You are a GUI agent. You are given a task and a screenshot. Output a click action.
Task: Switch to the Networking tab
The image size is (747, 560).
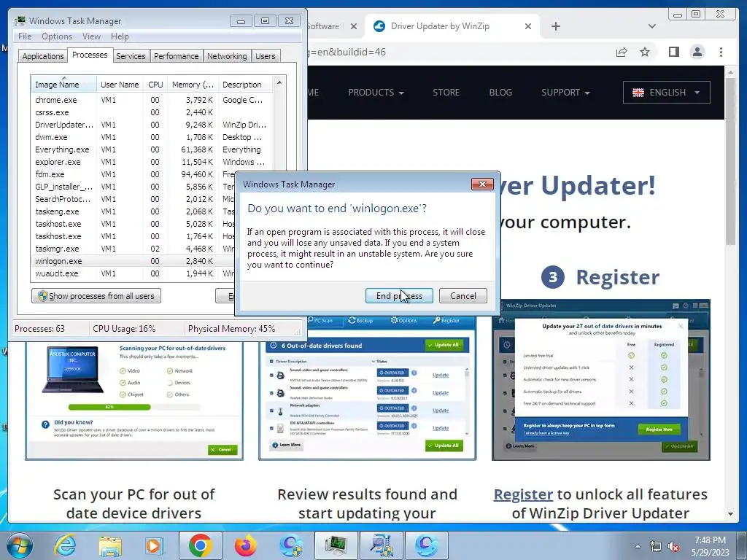[227, 56]
